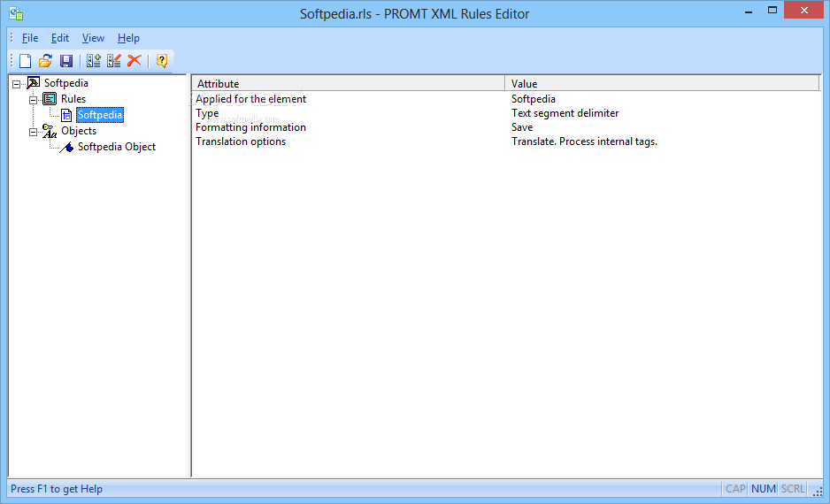Click 'Translate. Process internal tags.' value

click(x=584, y=141)
